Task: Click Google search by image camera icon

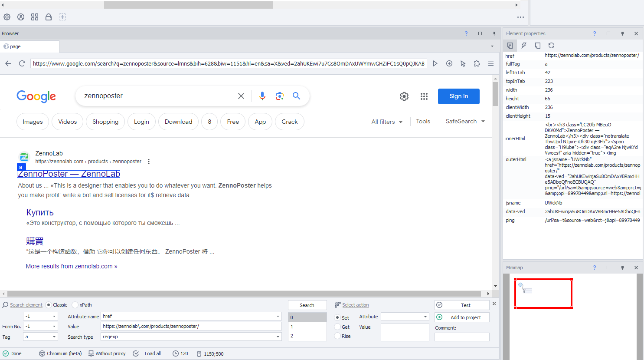Action: [x=280, y=96]
